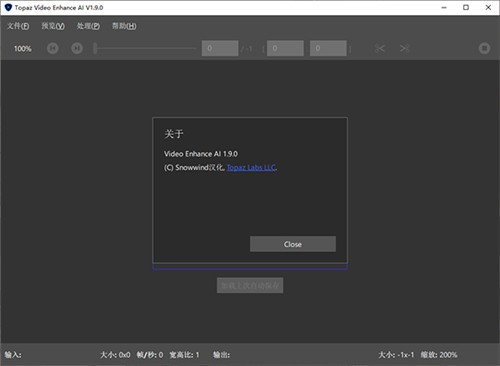Click the previous frame icon

(x=52, y=48)
